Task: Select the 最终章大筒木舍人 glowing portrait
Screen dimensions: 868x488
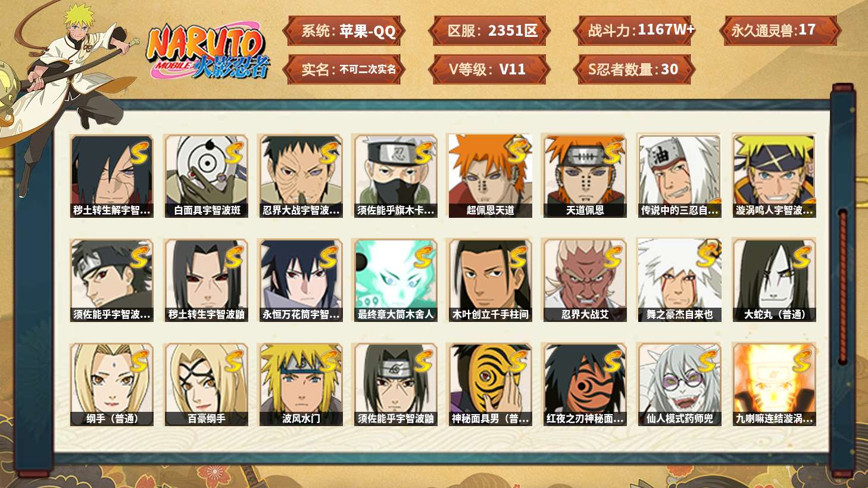Action: [395, 280]
